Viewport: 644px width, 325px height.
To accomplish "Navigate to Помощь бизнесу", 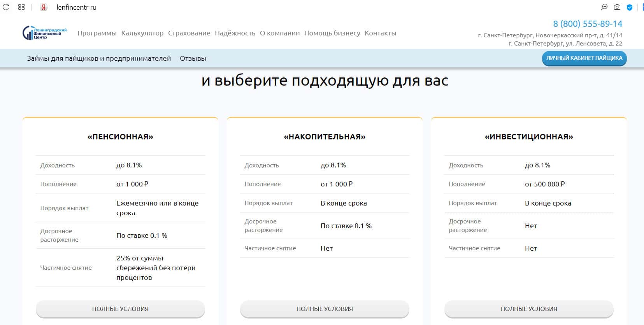I will 332,33.
